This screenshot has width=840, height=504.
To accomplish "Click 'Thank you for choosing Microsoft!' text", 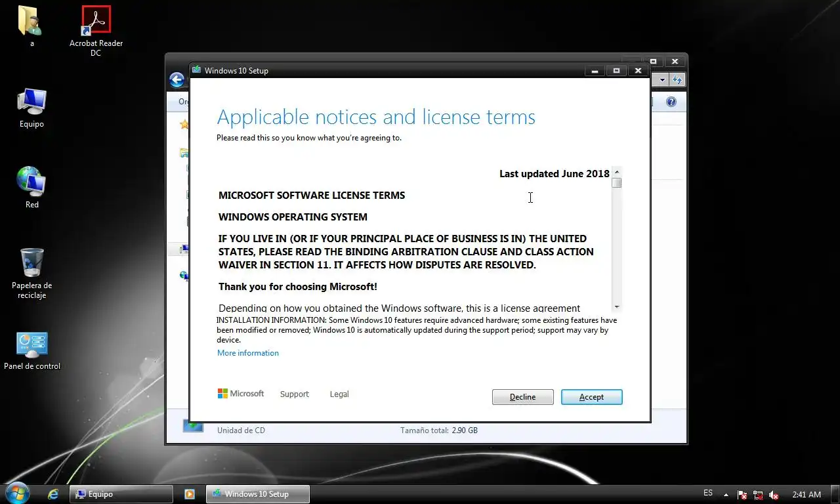I will [298, 287].
